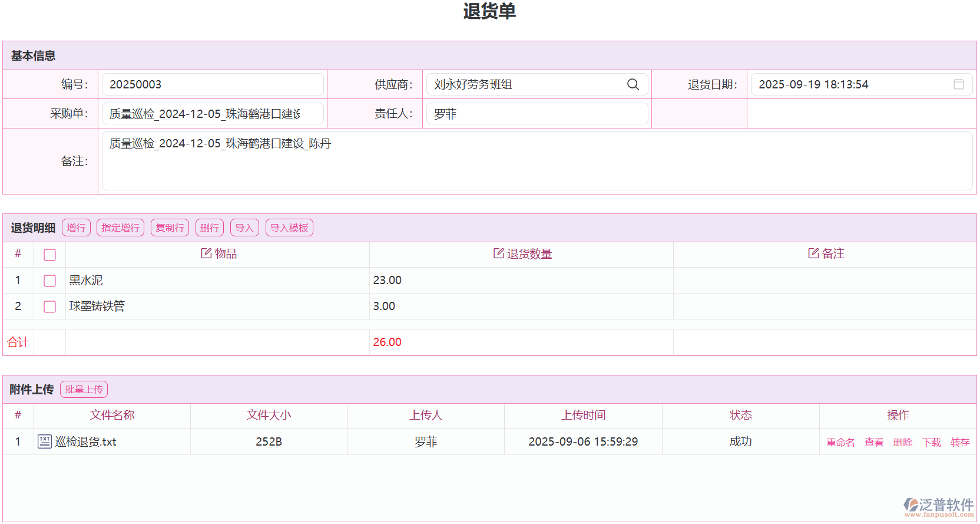The image size is (980, 524).
Task: Check the box for the 黑水泥 row
Action: pos(49,281)
